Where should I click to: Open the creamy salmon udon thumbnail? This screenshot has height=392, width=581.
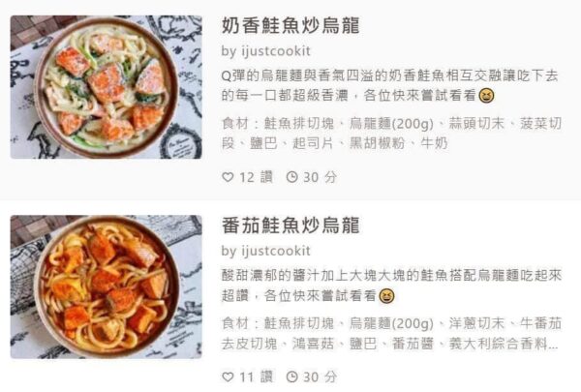click(x=106, y=87)
